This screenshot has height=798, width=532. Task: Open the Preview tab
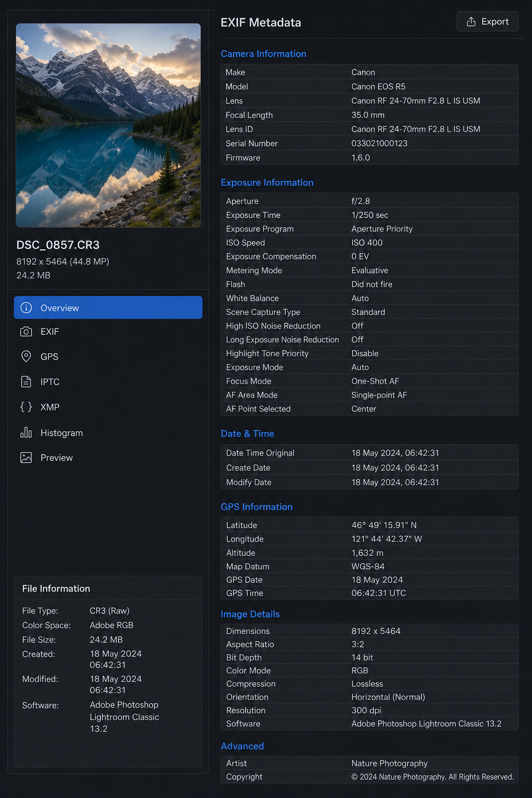108,457
